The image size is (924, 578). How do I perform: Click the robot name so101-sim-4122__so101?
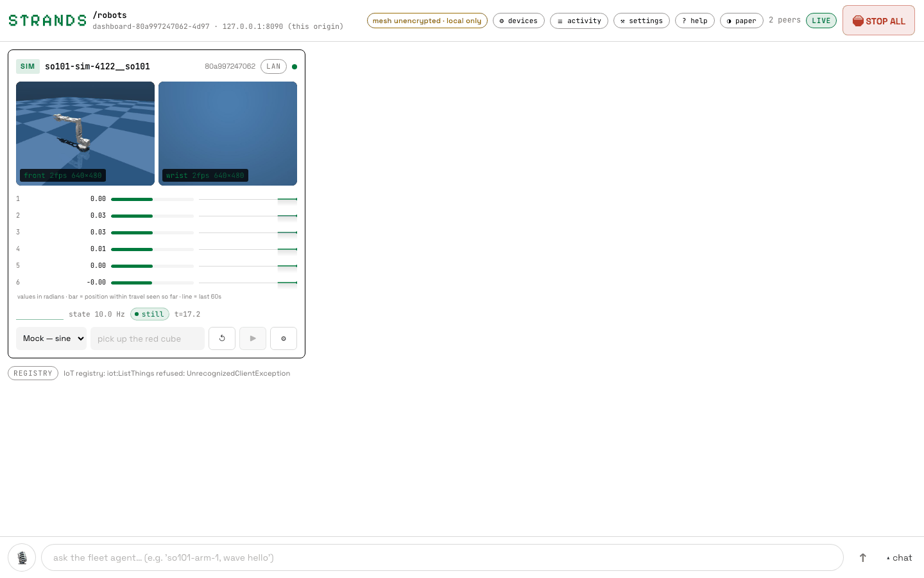coord(98,67)
